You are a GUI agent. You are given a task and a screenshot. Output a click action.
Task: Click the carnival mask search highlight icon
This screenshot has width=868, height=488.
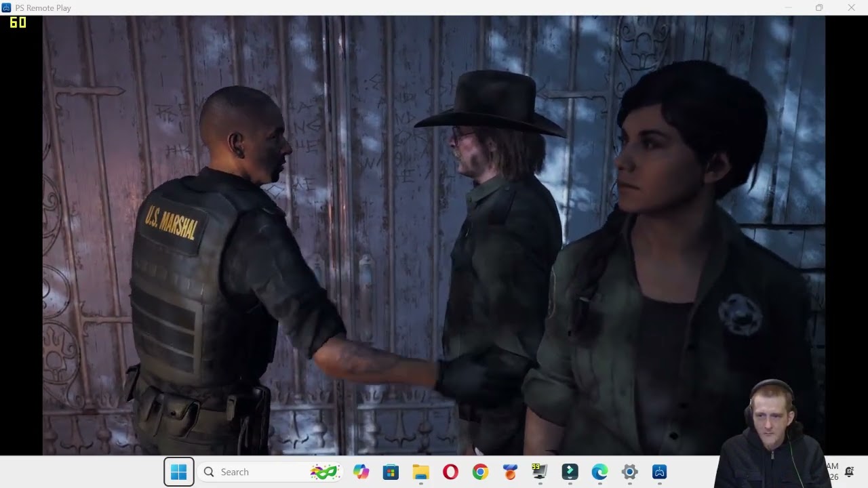324,472
